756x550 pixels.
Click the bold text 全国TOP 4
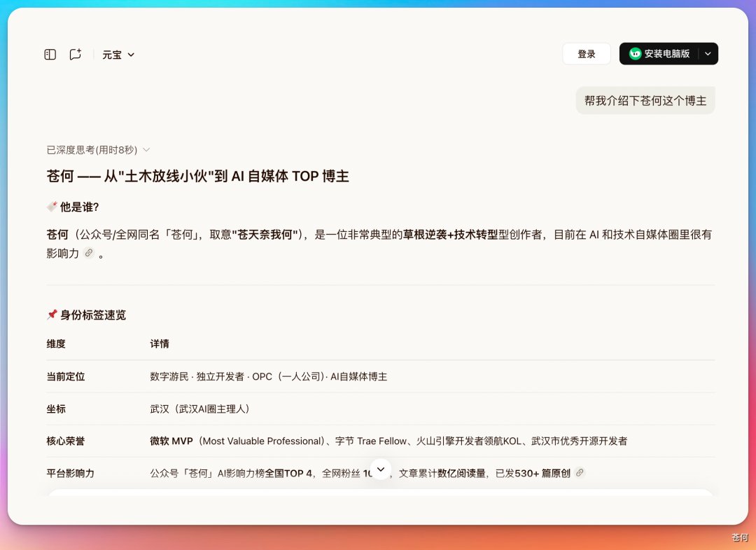(x=288, y=474)
